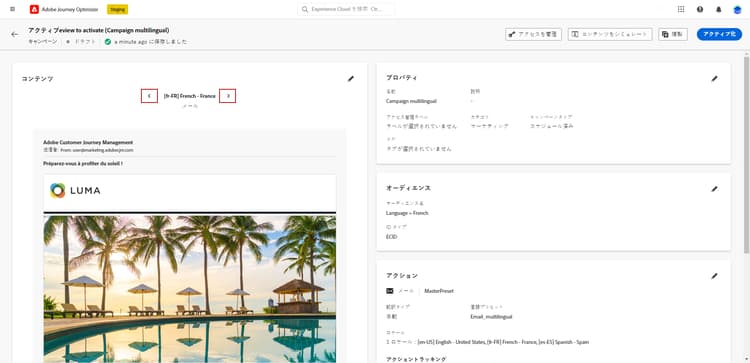Open the apps grid switcher icon
Screen dimensions: 750x363
click(681, 9)
